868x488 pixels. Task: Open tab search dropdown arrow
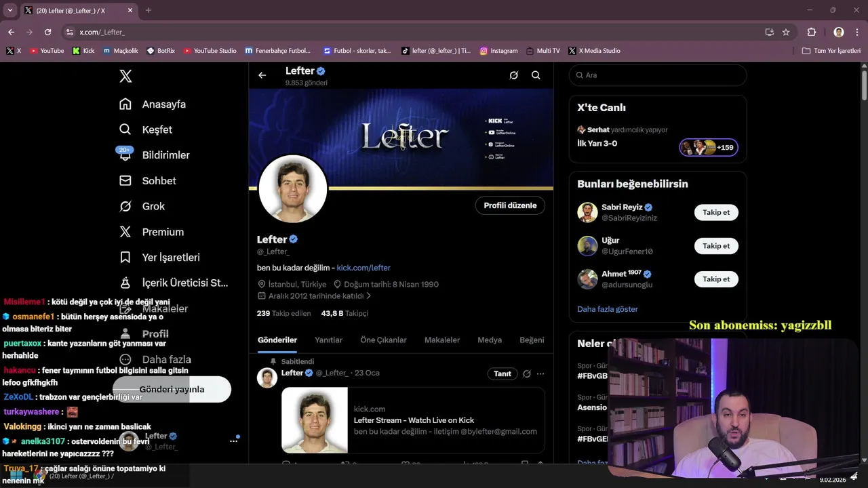click(x=9, y=10)
